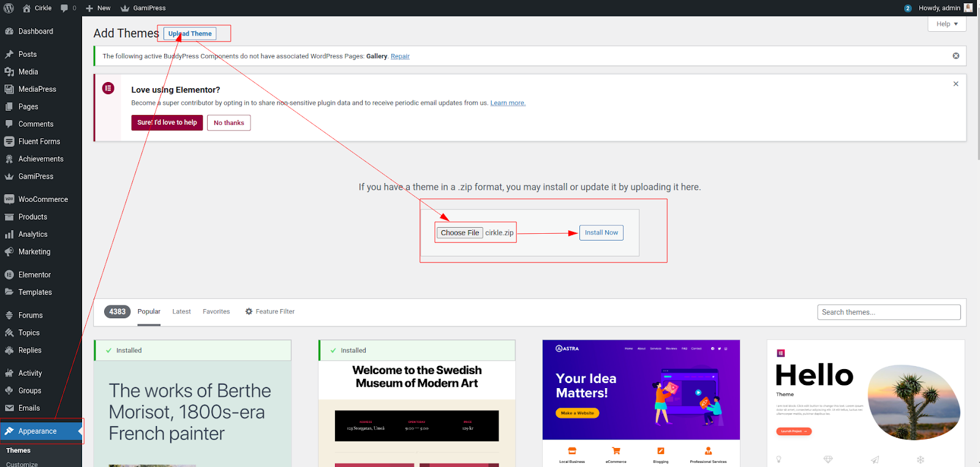Screen dimensions: 980x467
Task: Click the WordPress logo in the admin bar
Action: (9, 8)
